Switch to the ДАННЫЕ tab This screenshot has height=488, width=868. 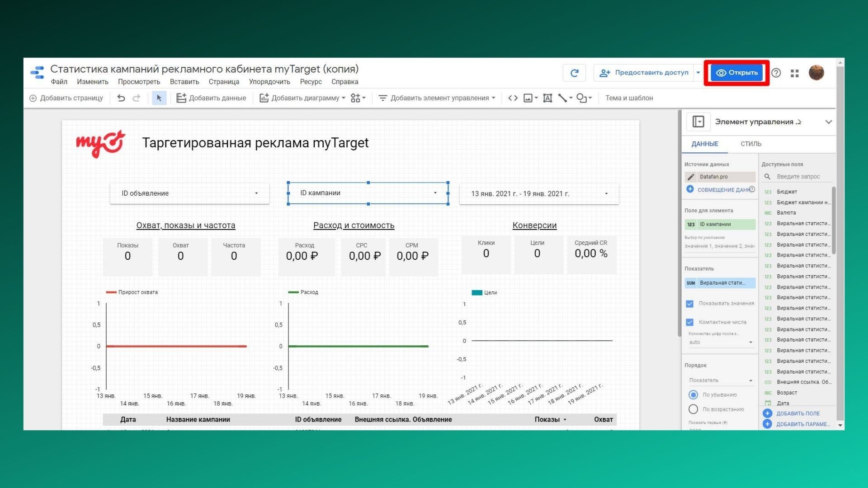click(705, 144)
